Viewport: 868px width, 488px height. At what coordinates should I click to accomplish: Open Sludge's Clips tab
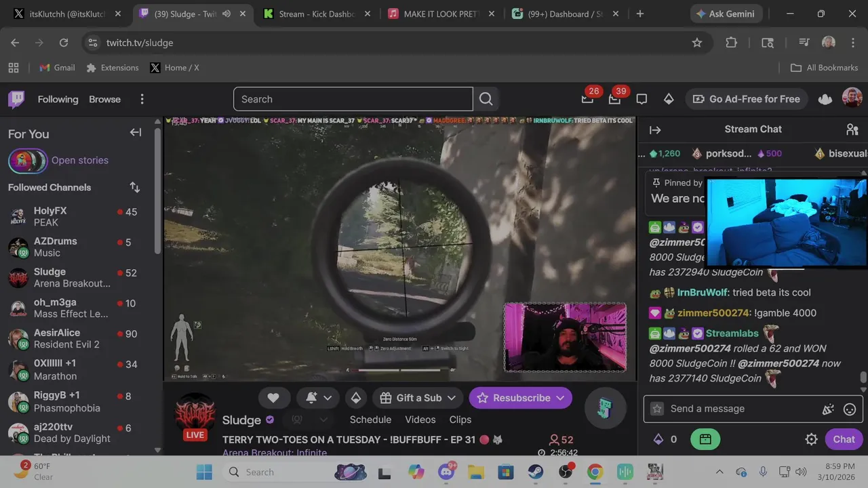pos(460,420)
